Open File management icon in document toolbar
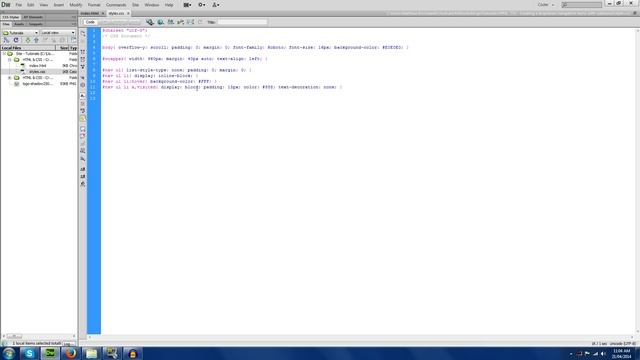Image resolution: width=640 pixels, height=360 pixels. pos(171,22)
